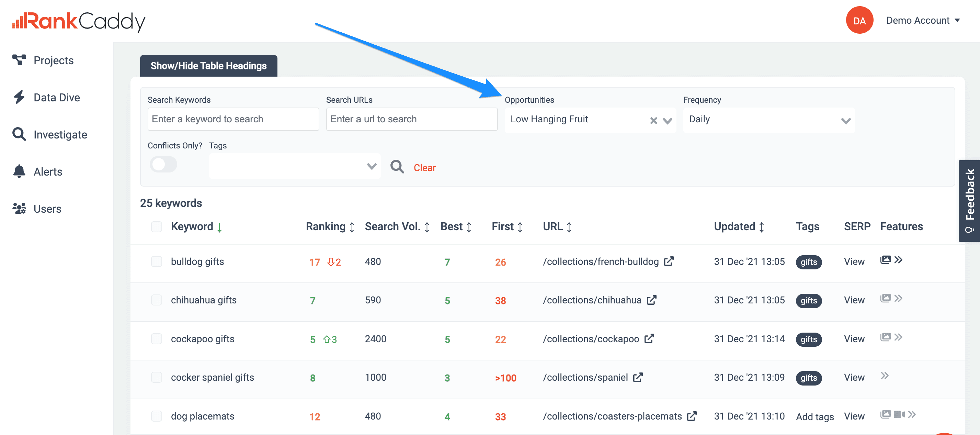Click the video feature icon for dog placemats
980x435 pixels.
(899, 414)
